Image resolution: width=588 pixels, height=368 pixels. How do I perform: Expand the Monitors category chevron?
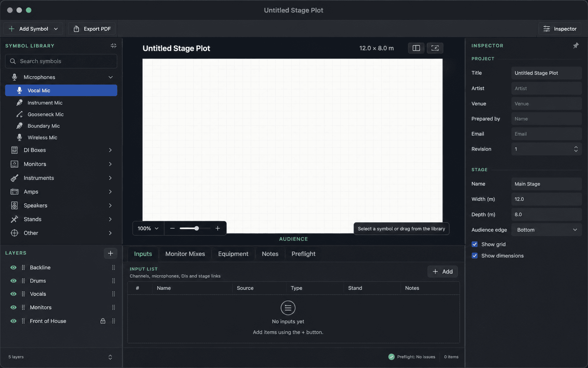coord(110,164)
